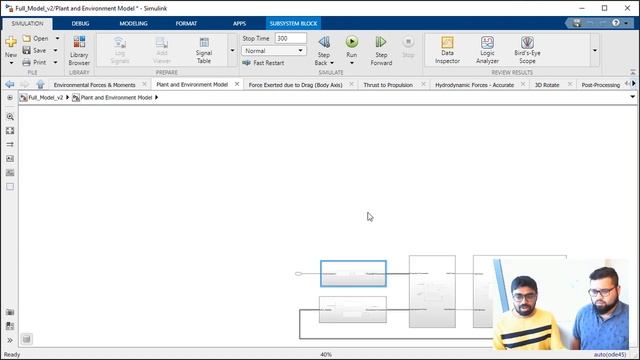
Task: Open the Print dropdown arrow
Action: pos(56,62)
